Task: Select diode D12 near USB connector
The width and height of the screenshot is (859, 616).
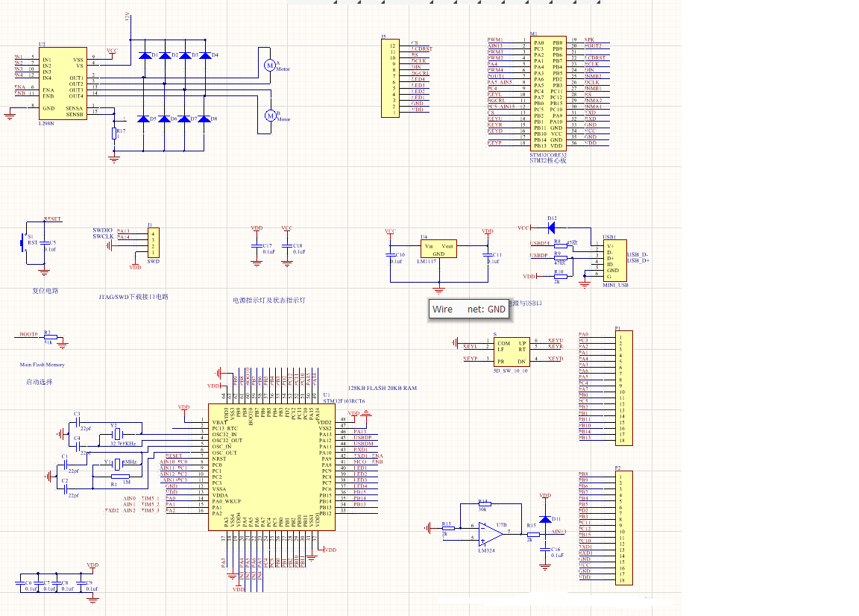Action: pos(552,227)
